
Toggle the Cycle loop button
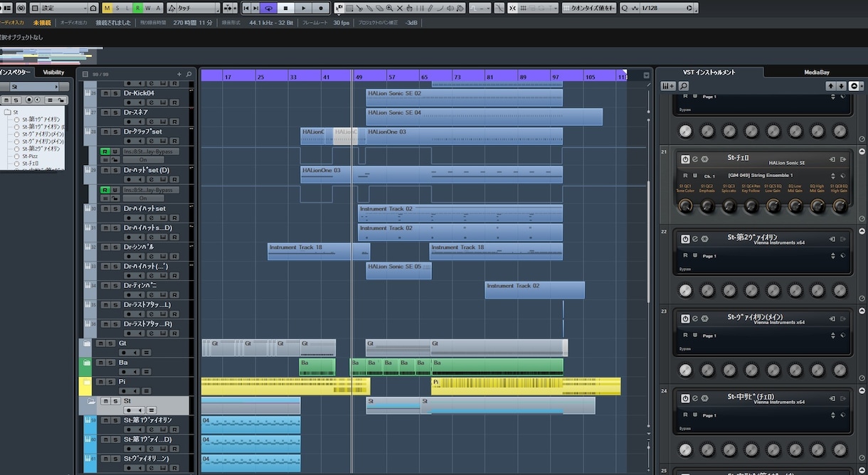[268, 8]
